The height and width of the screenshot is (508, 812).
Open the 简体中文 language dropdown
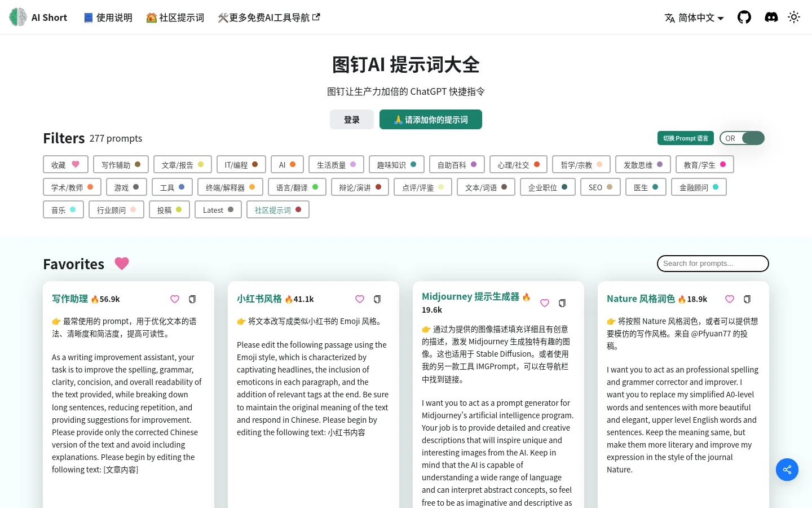[x=694, y=17]
